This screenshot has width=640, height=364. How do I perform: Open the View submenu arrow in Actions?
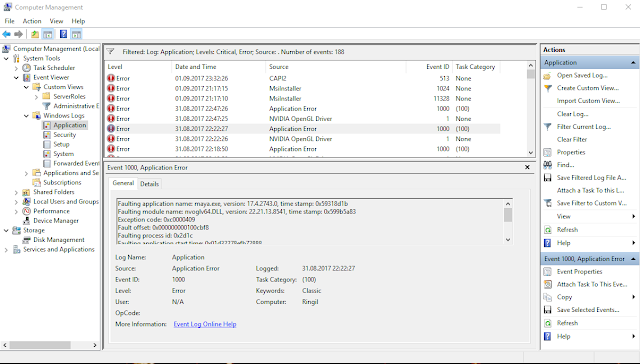[634, 216]
